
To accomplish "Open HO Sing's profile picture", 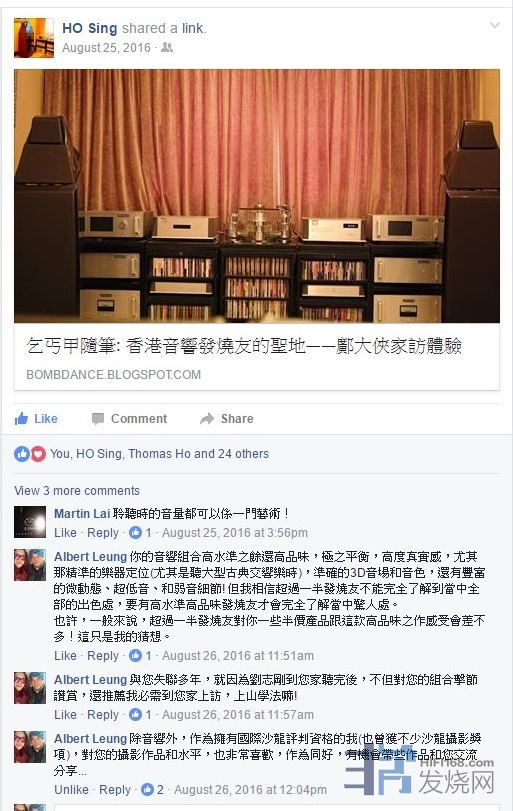I will point(34,38).
